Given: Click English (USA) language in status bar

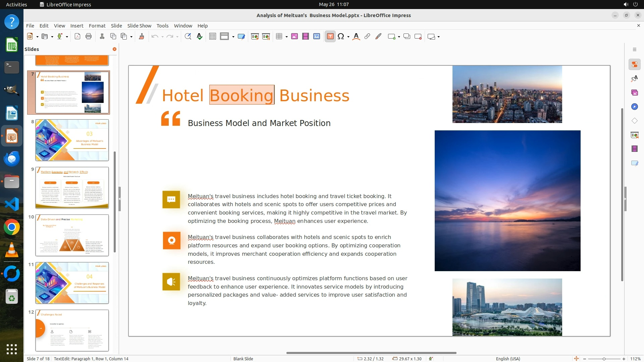Looking at the screenshot, I should (508, 359).
